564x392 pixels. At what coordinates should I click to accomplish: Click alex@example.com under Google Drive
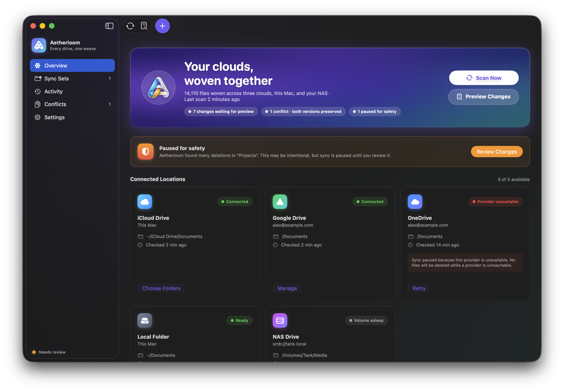coord(293,225)
